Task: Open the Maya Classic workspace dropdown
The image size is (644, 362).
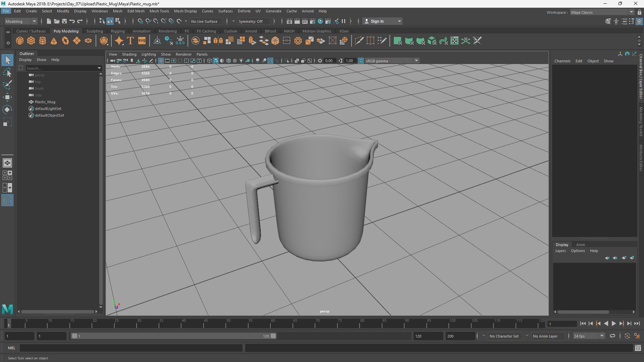Action: coord(602,12)
